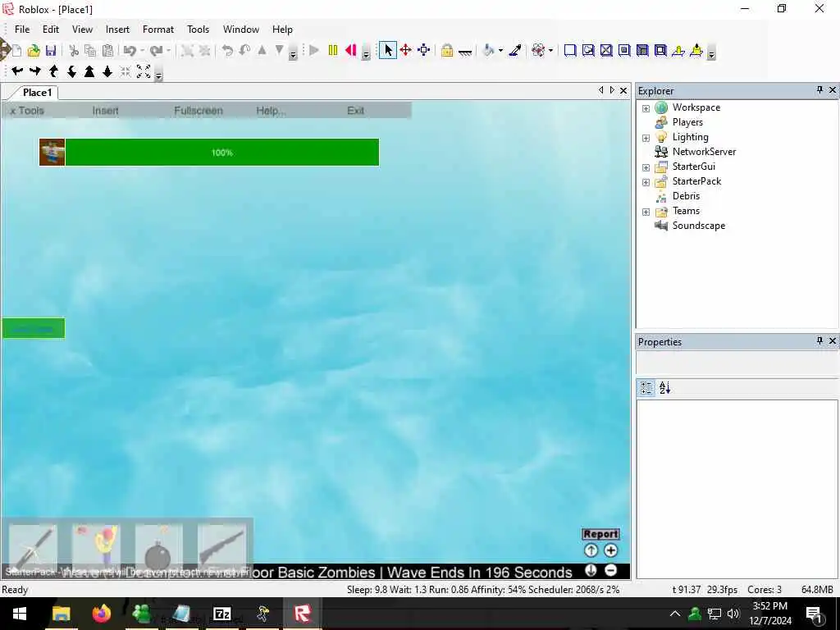The width and height of the screenshot is (840, 630).
Task: Click the green 100% health bar
Action: tap(221, 152)
